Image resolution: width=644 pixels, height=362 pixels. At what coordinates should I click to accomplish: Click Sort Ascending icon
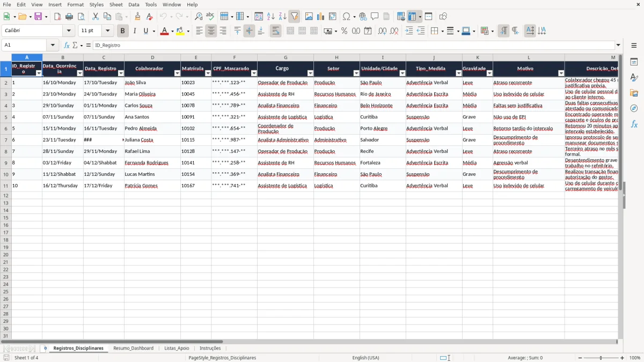270,17
